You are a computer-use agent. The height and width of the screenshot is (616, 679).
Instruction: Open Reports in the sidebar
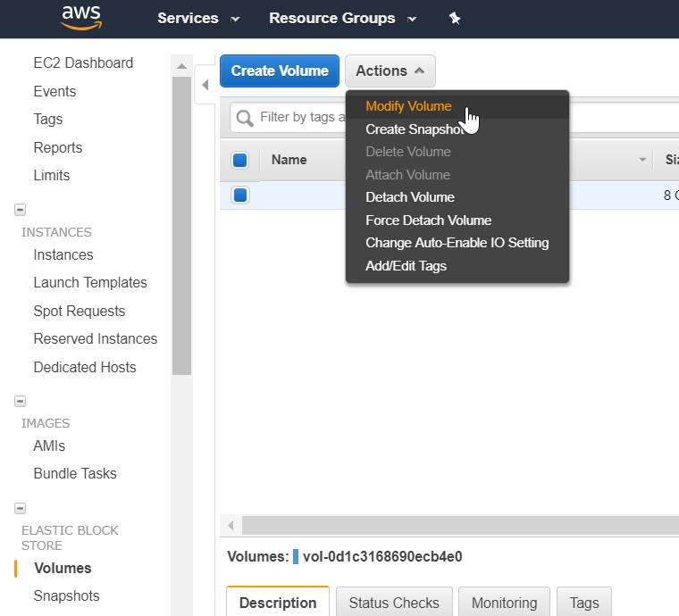58,148
